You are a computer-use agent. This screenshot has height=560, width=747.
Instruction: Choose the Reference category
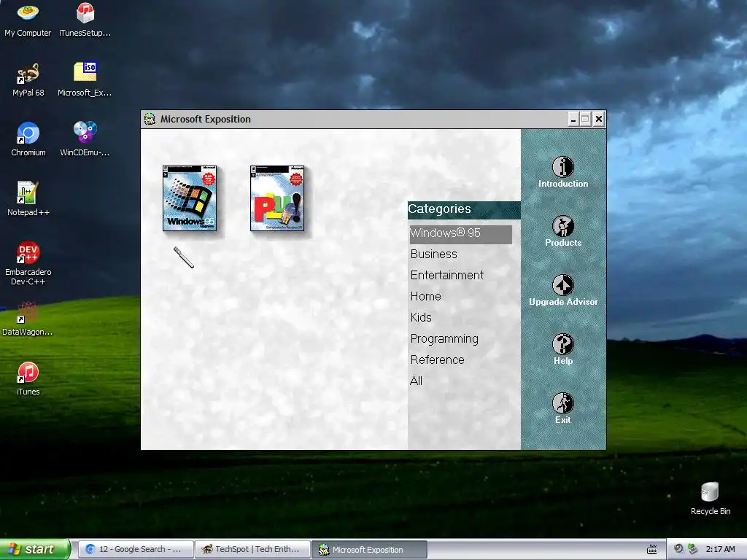(437, 359)
